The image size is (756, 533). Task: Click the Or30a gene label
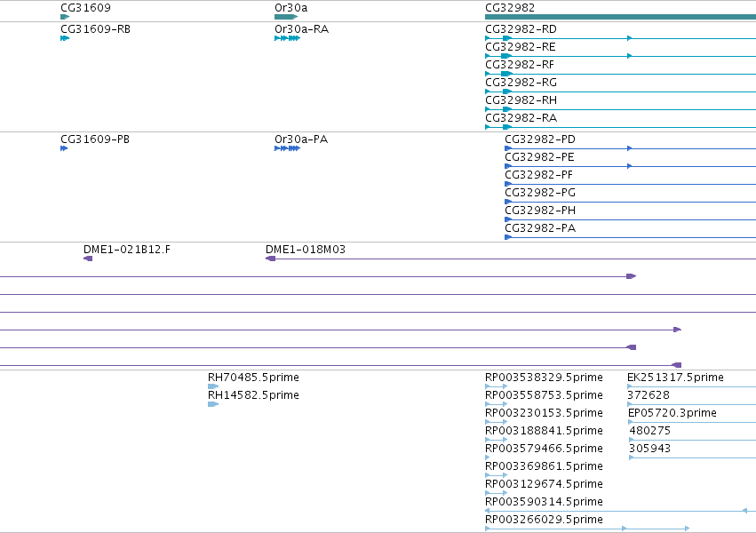point(290,8)
